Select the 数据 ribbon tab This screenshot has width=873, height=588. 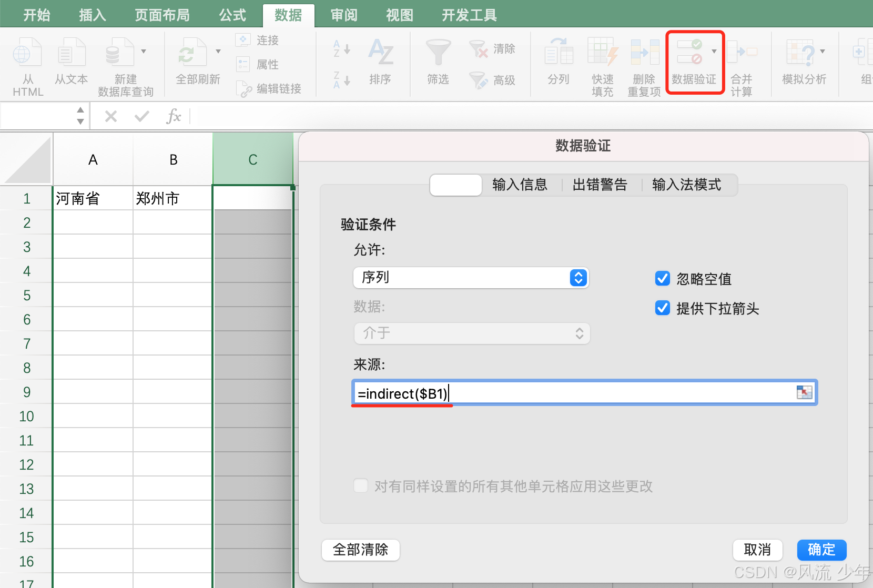[x=288, y=15]
